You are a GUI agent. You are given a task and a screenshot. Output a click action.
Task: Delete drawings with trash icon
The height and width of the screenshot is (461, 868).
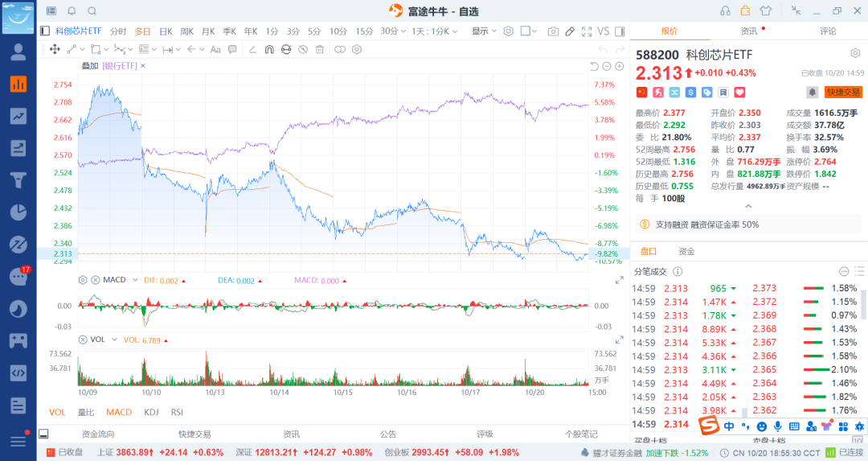(x=319, y=49)
